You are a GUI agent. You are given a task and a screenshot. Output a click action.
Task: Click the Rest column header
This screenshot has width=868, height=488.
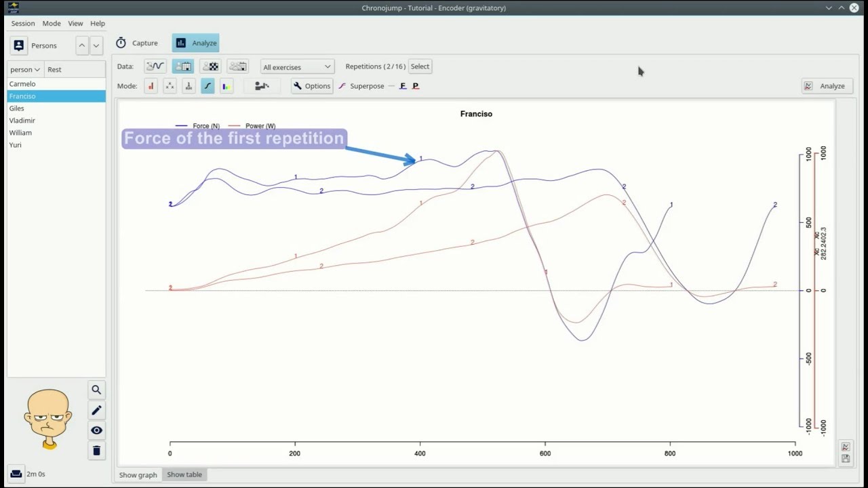point(75,69)
